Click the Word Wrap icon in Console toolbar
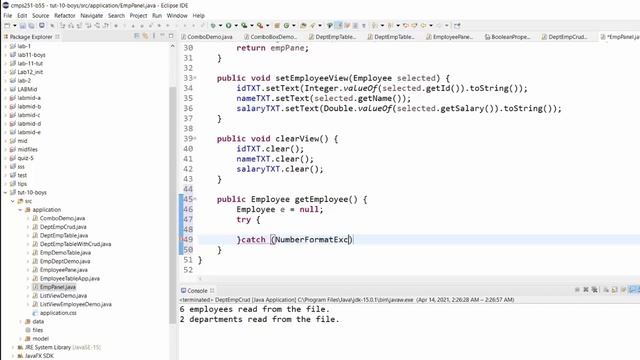This screenshot has height=360, width=640. (623, 290)
